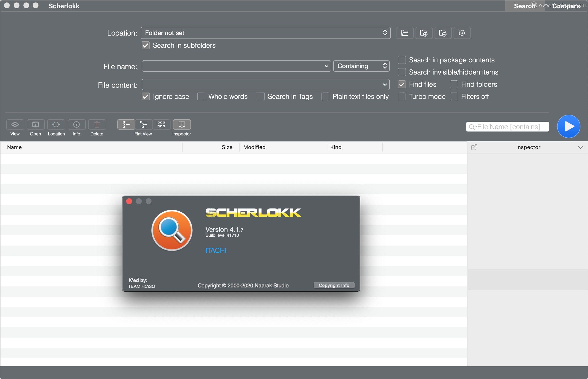The image size is (588, 379).
Task: Enable Turbo mode checkbox
Action: 402,96
